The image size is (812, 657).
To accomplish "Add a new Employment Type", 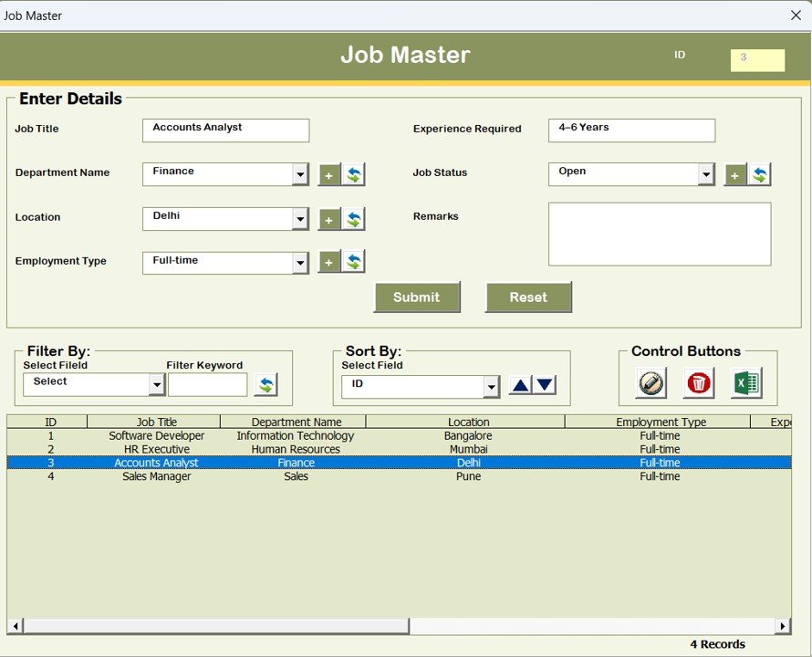I will (328, 262).
